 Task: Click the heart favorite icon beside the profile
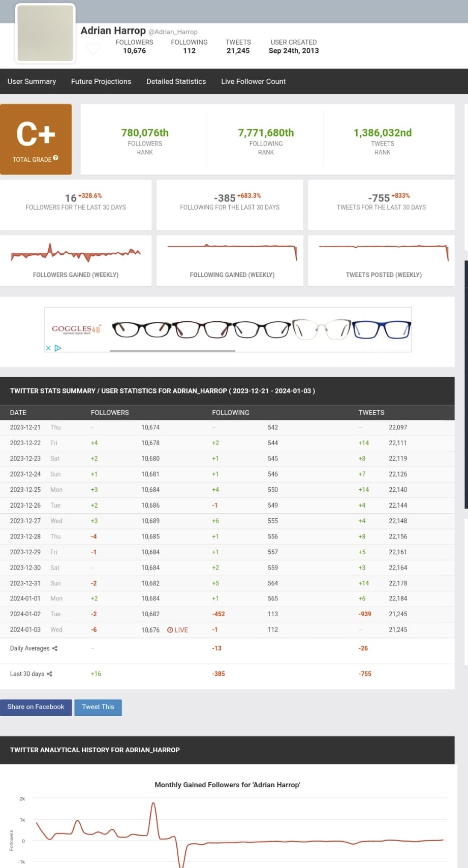coord(93,49)
